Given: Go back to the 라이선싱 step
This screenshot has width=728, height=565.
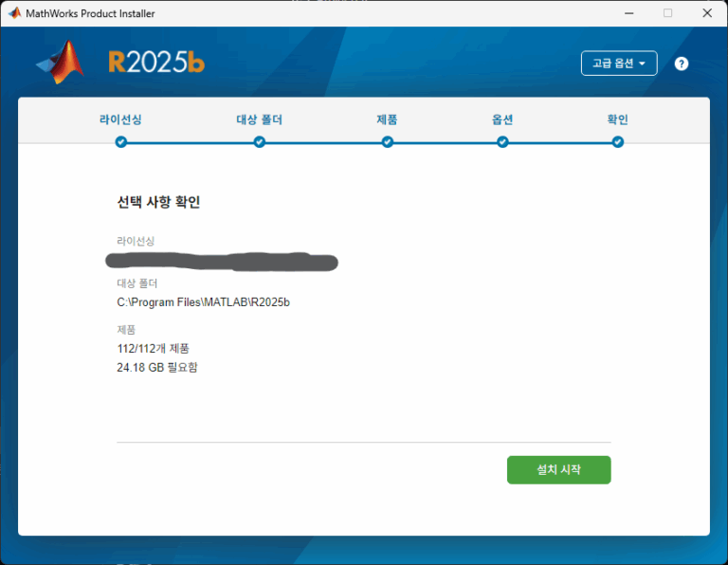Looking at the screenshot, I should [120, 119].
